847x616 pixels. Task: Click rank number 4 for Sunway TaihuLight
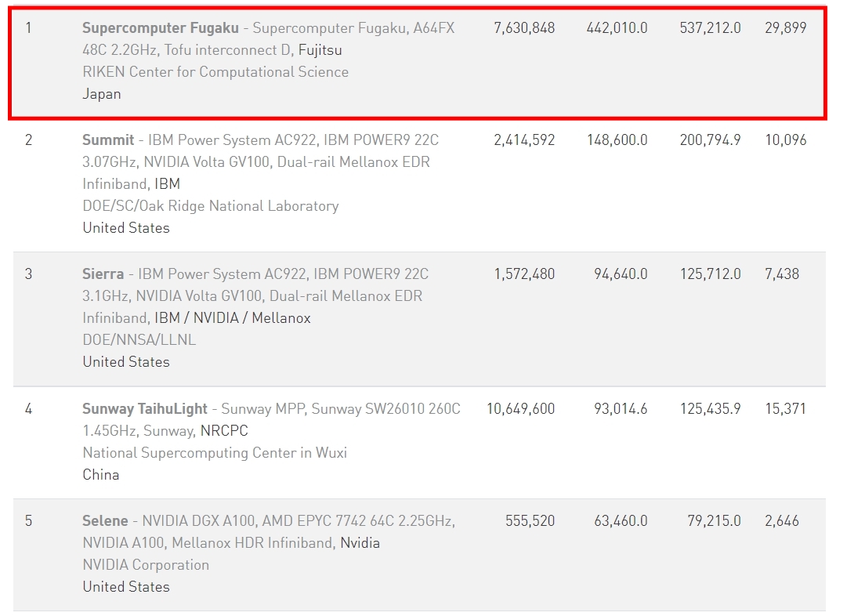pos(29,409)
